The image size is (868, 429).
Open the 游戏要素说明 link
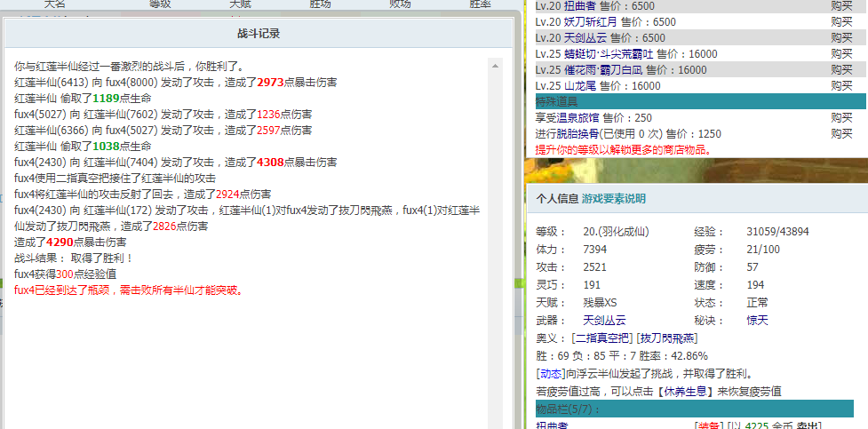(x=613, y=199)
